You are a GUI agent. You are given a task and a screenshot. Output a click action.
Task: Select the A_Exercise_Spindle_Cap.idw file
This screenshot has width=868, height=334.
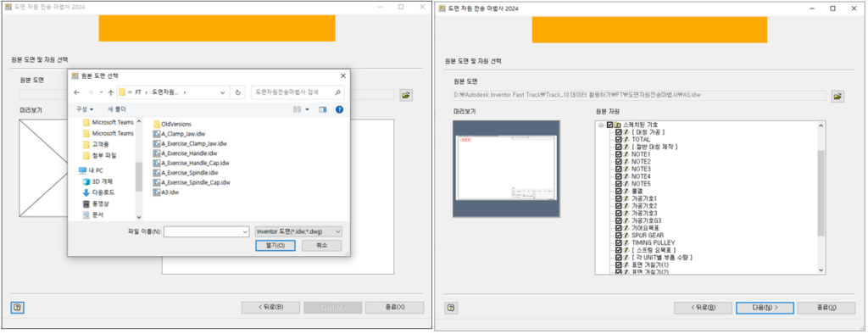tap(192, 182)
